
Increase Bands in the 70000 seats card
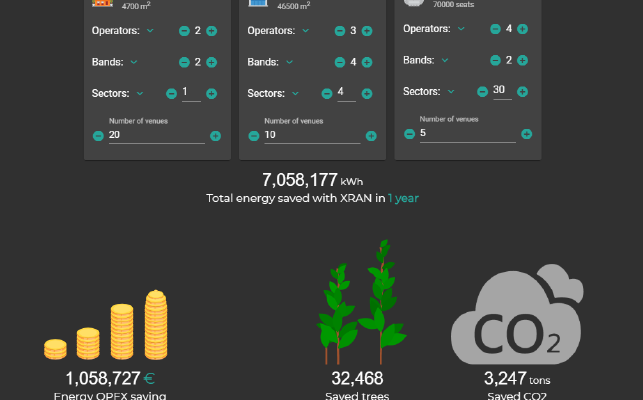pyautogui.click(x=522, y=60)
